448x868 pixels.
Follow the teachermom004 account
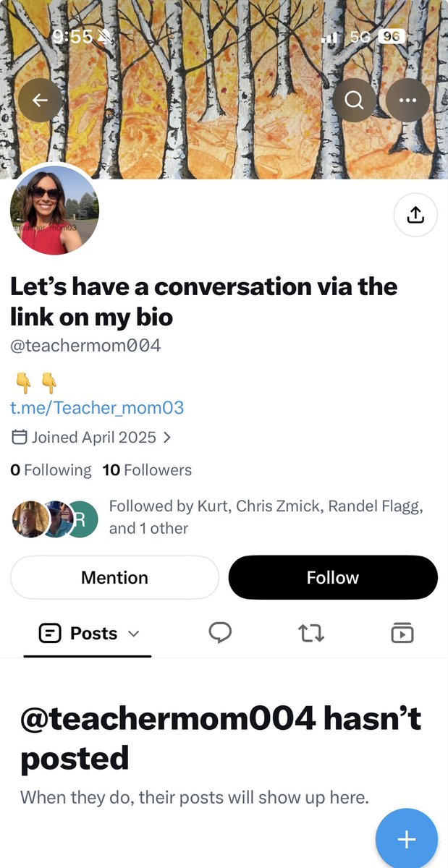[333, 577]
